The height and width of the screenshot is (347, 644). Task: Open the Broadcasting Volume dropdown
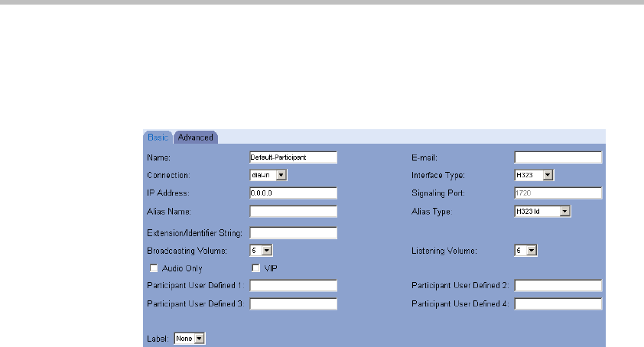262,251
